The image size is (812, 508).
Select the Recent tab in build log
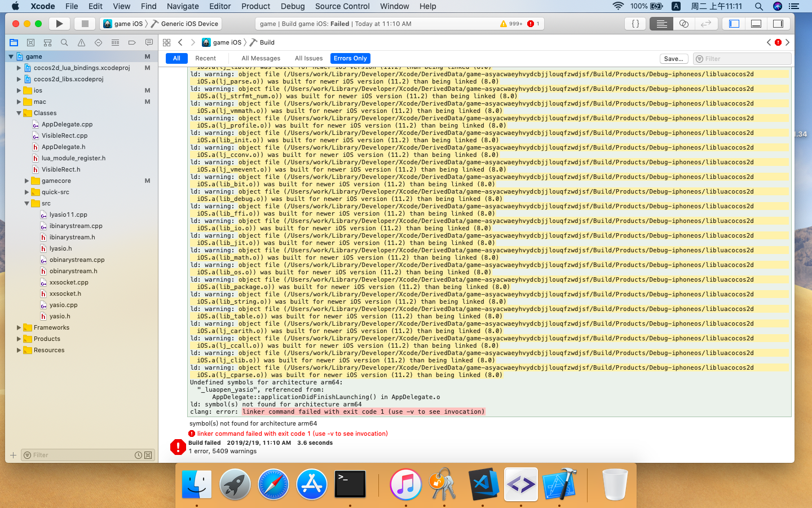pos(206,58)
